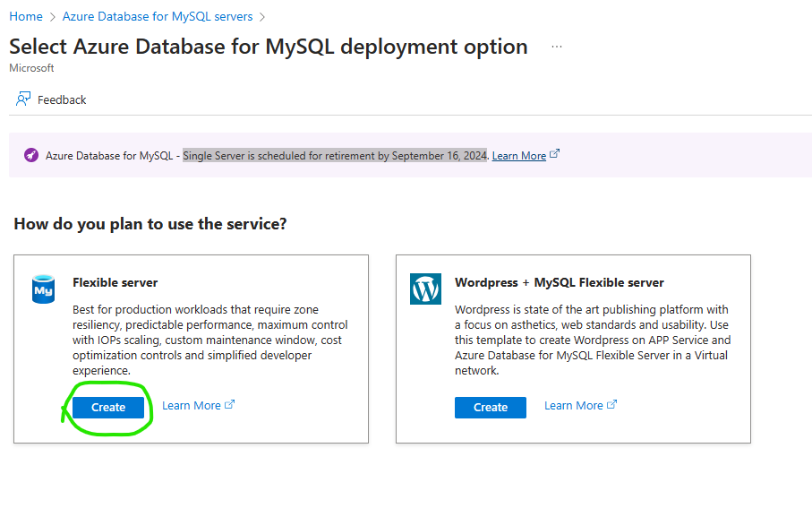Navigate to Home via the breadcrumb

pyautogui.click(x=25, y=16)
